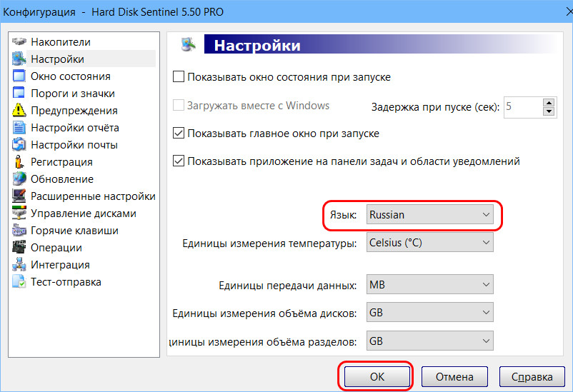This screenshot has height=392, width=573.
Task: Open the Операции section
Action: click(56, 248)
